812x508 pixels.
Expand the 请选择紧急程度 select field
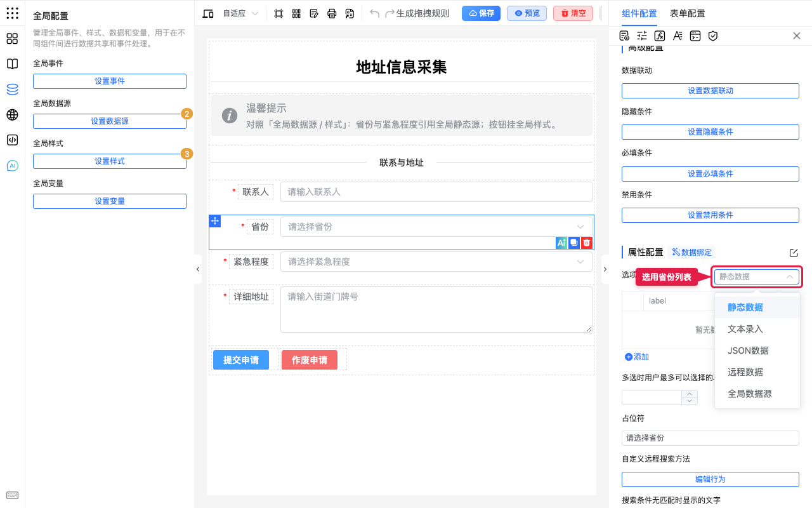436,262
